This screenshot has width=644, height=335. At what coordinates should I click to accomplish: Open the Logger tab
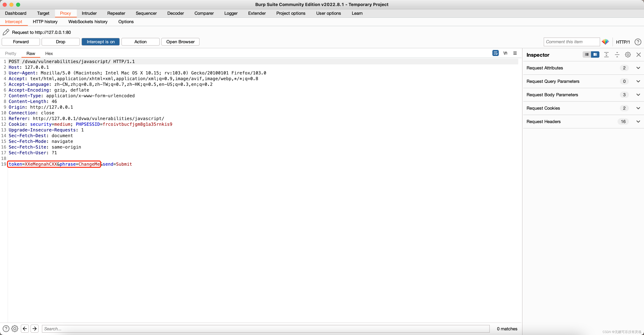pos(231,13)
